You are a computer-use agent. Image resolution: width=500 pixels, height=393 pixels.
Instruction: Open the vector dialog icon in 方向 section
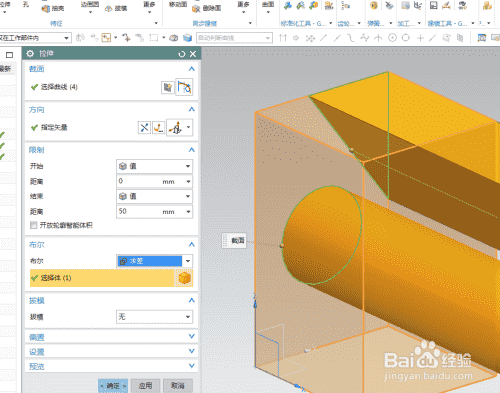tap(159, 127)
